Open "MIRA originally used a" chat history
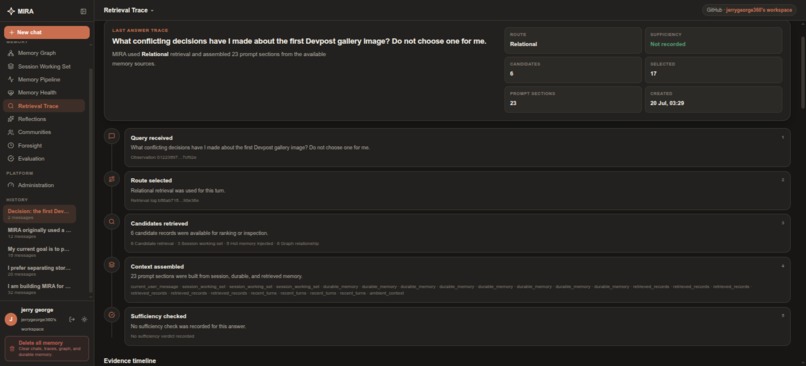The image size is (806, 366). (x=40, y=233)
